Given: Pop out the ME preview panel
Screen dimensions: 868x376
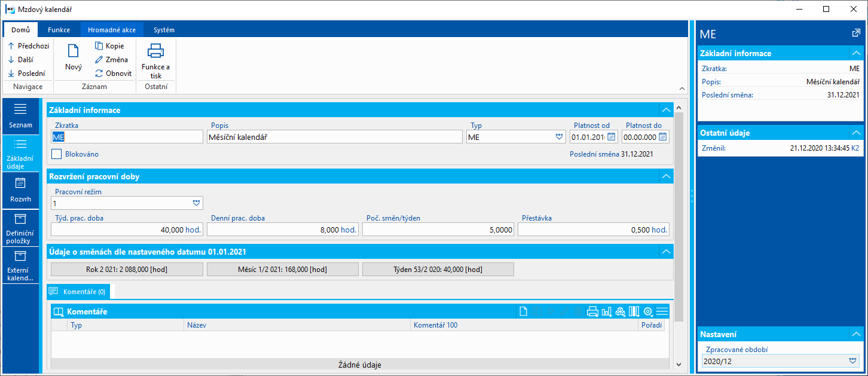Looking at the screenshot, I should coord(856,33).
